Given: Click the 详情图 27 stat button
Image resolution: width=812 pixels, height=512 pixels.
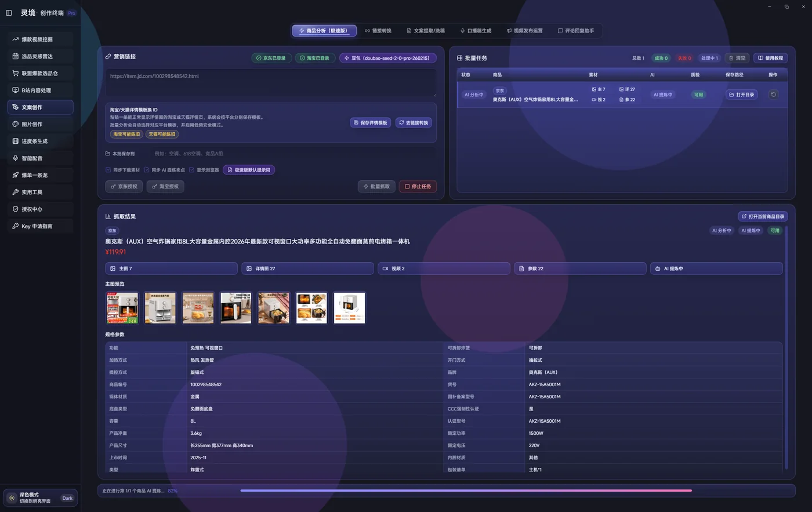Looking at the screenshot, I should (x=307, y=268).
